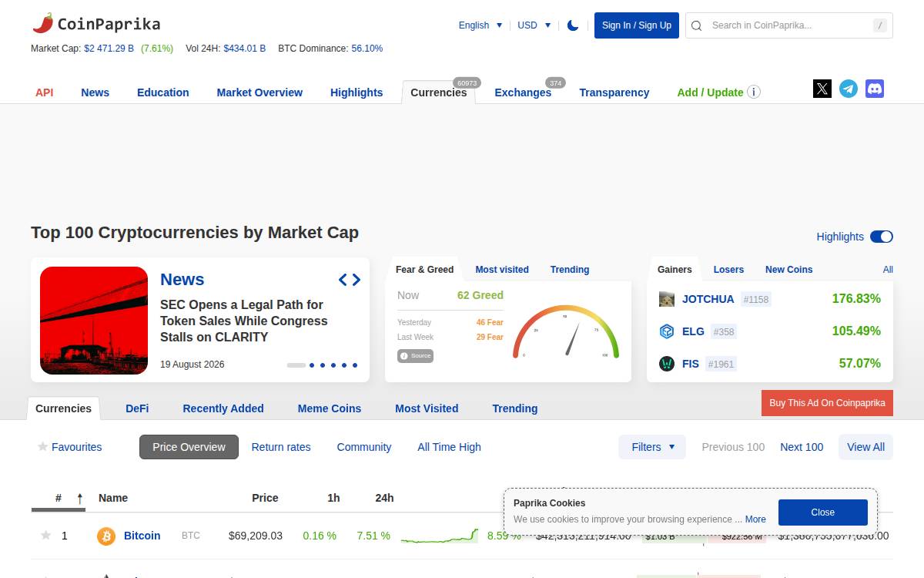Click More in the cookies notice
This screenshot has height=578, width=924.
[x=755, y=519]
